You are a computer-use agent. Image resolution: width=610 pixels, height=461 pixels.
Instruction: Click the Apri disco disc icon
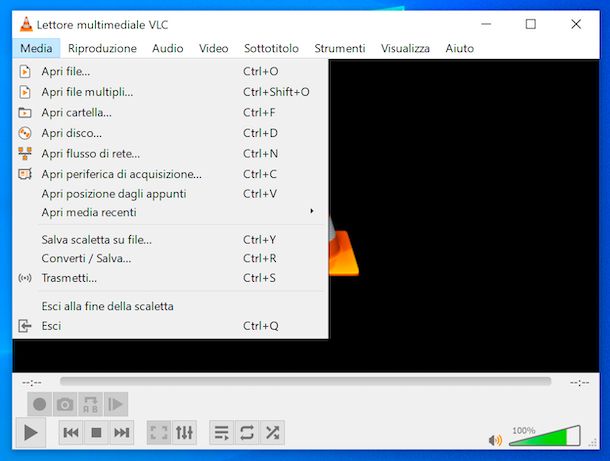tap(25, 133)
